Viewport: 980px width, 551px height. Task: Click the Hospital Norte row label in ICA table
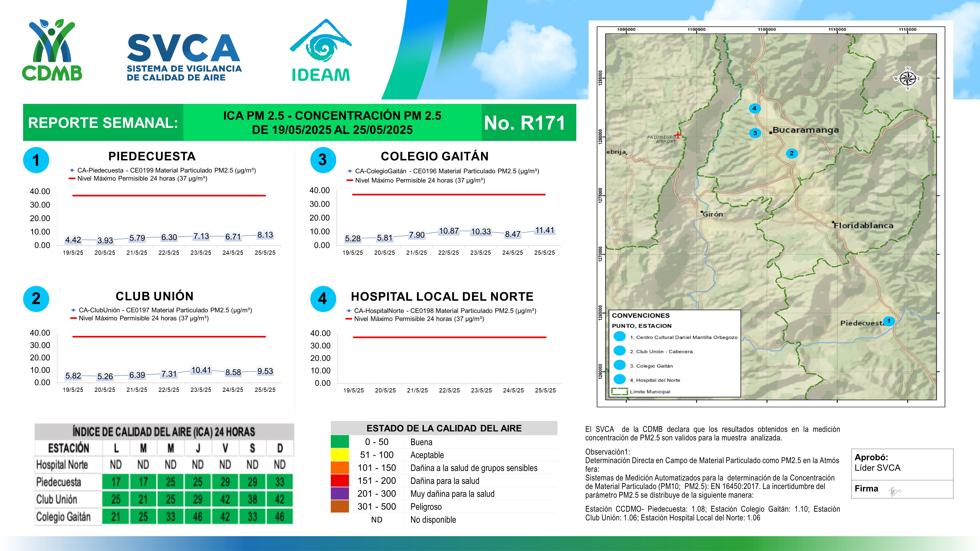(x=62, y=464)
